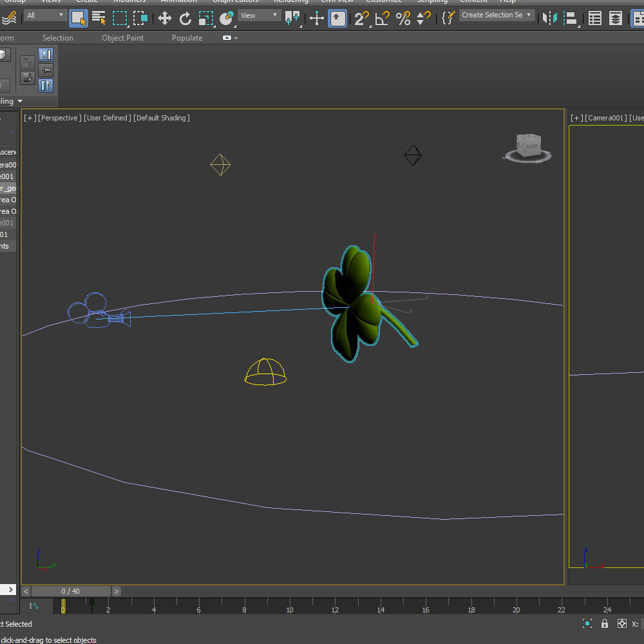Open the [User Defined] viewport menu
Screen dimensions: 644x644
108,118
